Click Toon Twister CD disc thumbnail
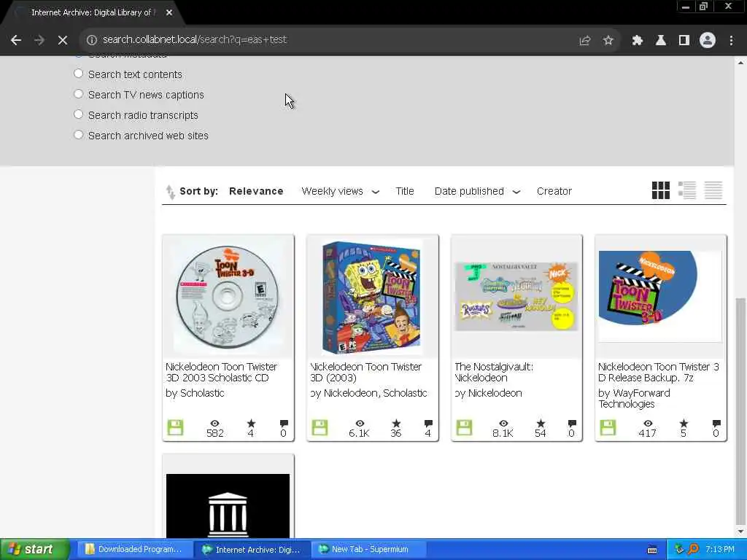The image size is (747, 560). [228, 297]
